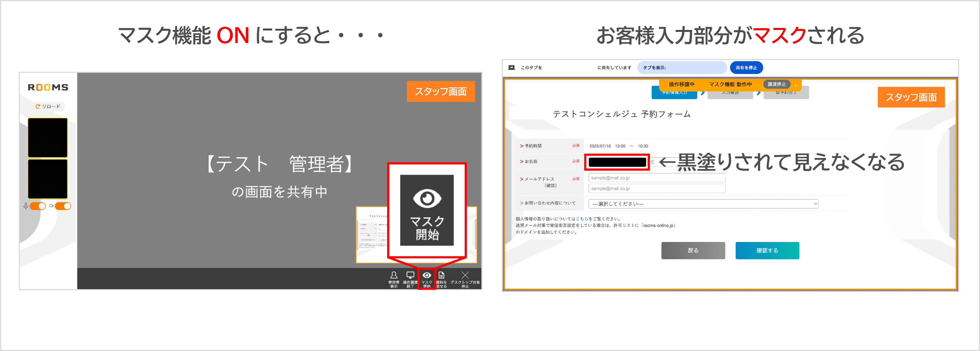Toggle the microphone switch off

38,206
